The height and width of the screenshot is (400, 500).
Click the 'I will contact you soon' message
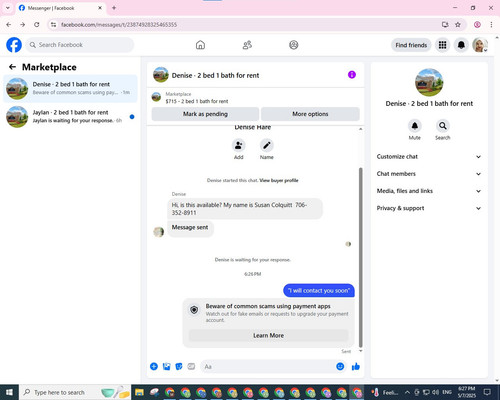319,291
